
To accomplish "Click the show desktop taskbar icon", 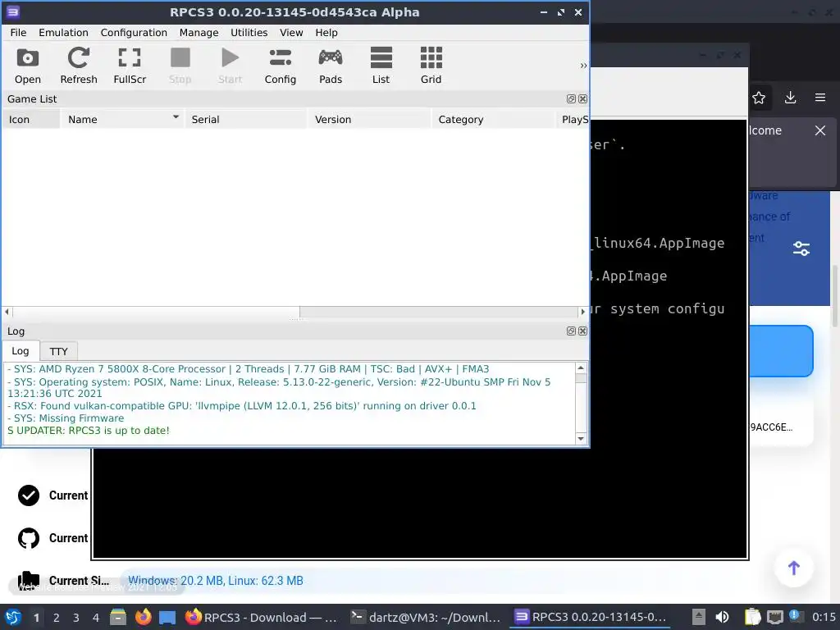I will (x=167, y=618).
